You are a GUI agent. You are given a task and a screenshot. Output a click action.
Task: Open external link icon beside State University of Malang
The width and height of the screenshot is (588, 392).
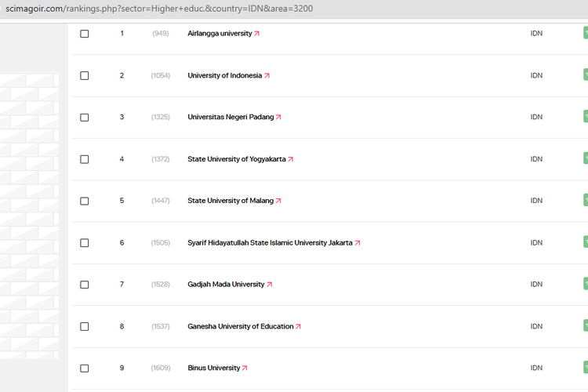tap(278, 201)
